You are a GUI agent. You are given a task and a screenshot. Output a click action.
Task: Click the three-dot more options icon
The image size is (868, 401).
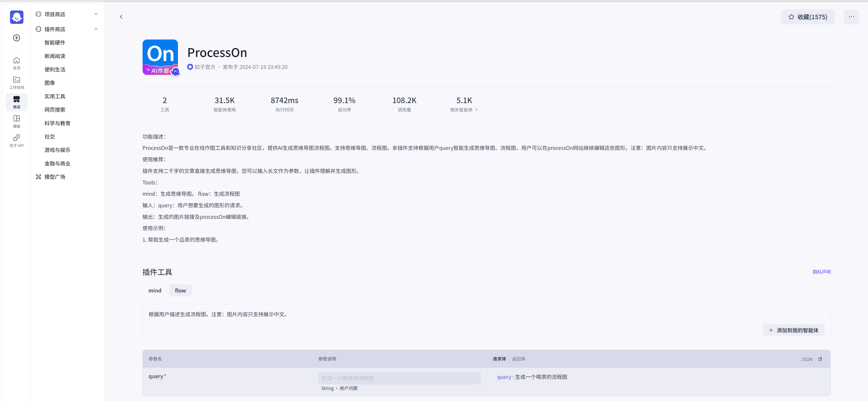(x=851, y=17)
